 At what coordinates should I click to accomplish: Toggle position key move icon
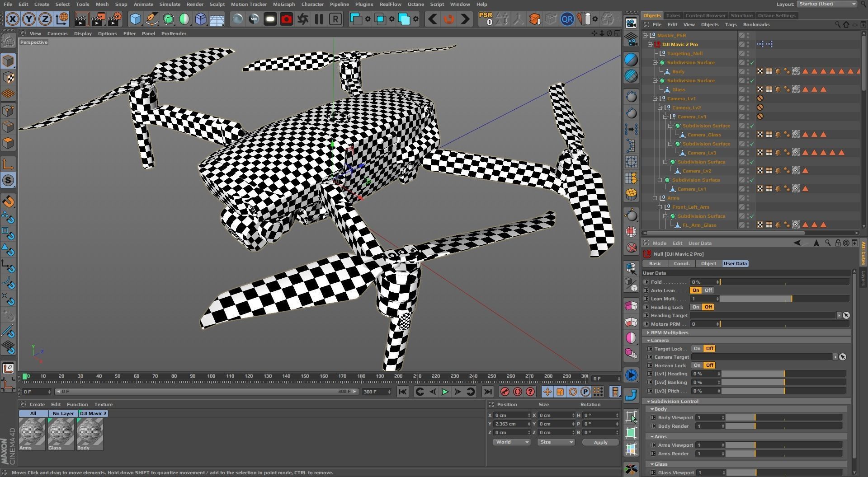[x=547, y=392]
